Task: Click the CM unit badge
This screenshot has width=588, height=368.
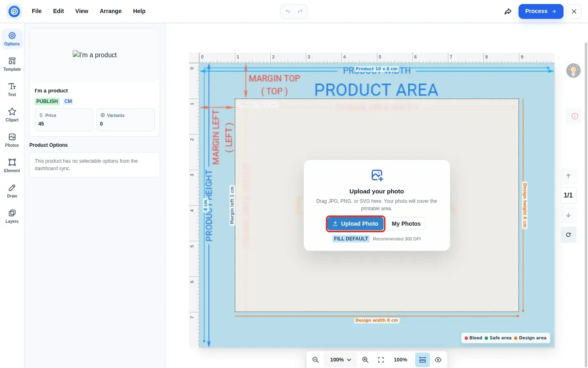Action: tap(68, 101)
